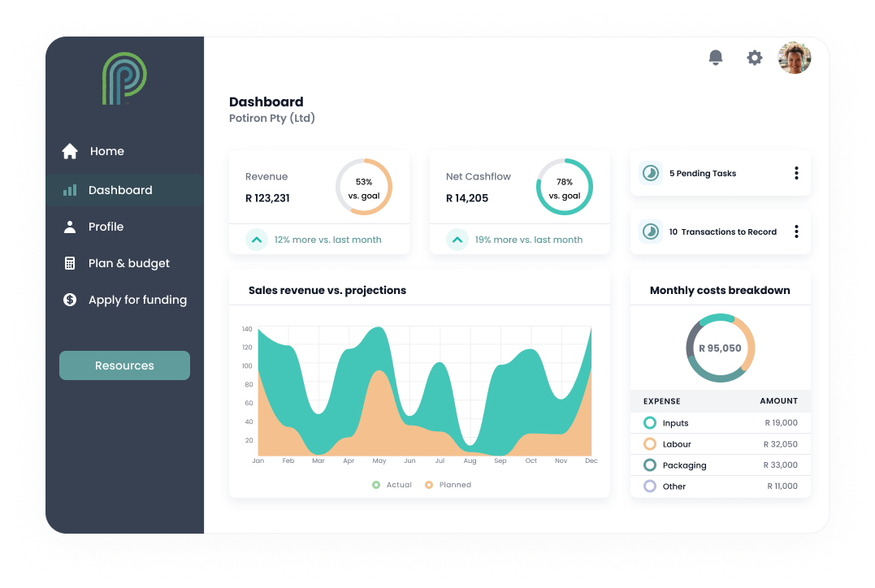This screenshot has width=875, height=588.
Task: Open notifications via the bell icon
Action: [715, 58]
